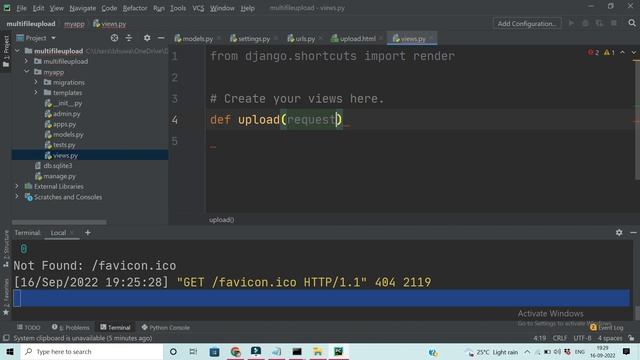This screenshot has height=360, width=640.
Task: Open Terminal panel settings gear
Action: point(619,233)
